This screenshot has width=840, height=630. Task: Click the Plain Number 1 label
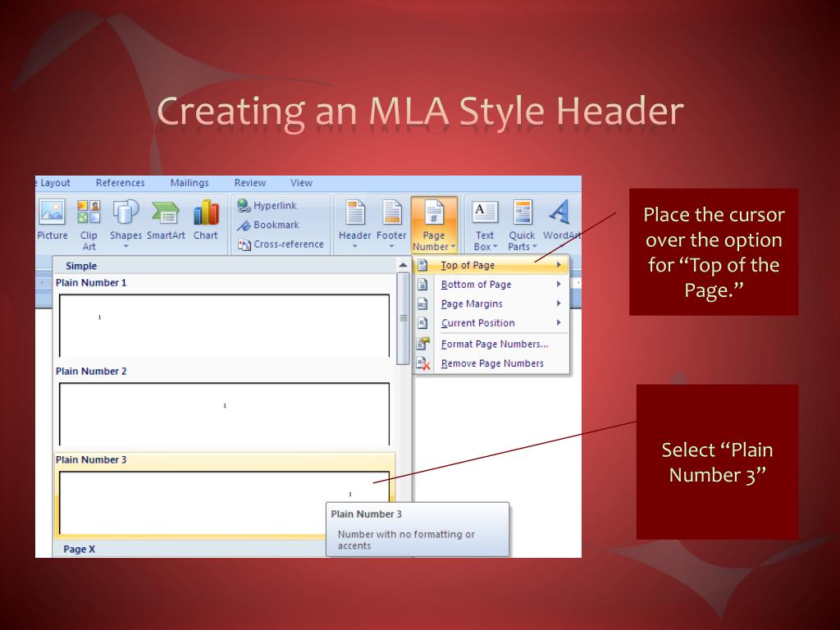pos(91,283)
